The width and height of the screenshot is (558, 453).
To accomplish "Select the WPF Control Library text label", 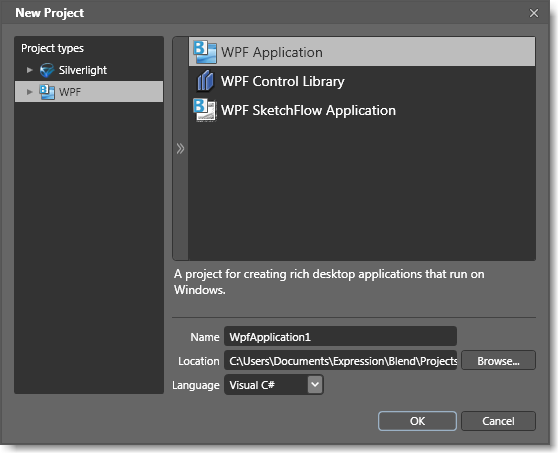I will pyautogui.click(x=283, y=81).
